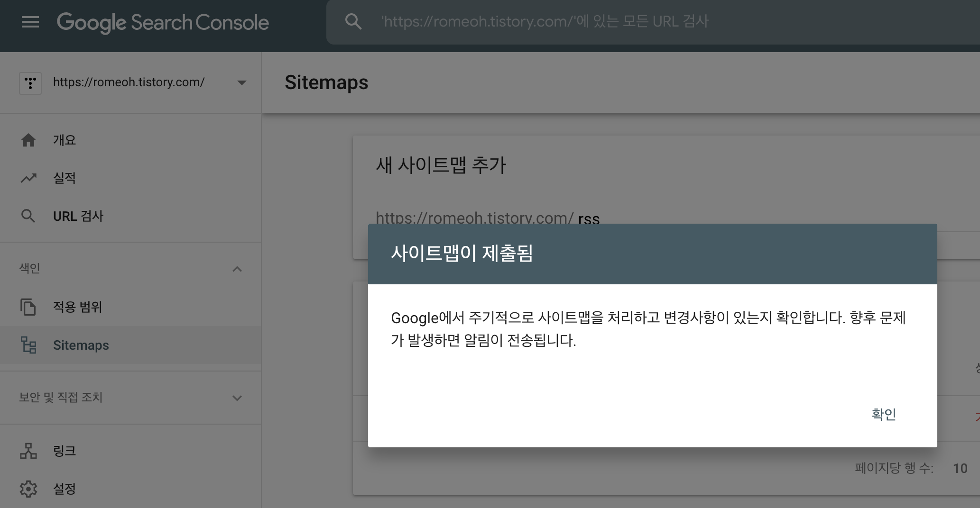Open the hamburger main menu
980x508 pixels.
tap(30, 22)
